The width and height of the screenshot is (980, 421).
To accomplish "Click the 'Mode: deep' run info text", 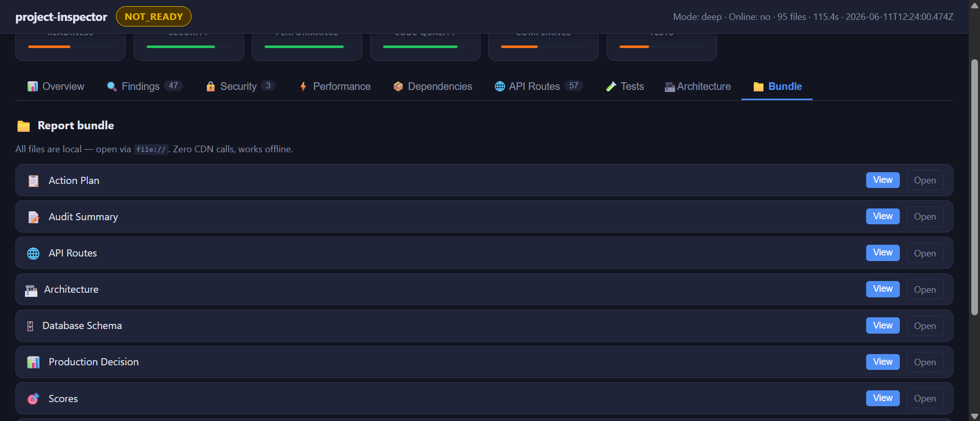I will point(697,17).
